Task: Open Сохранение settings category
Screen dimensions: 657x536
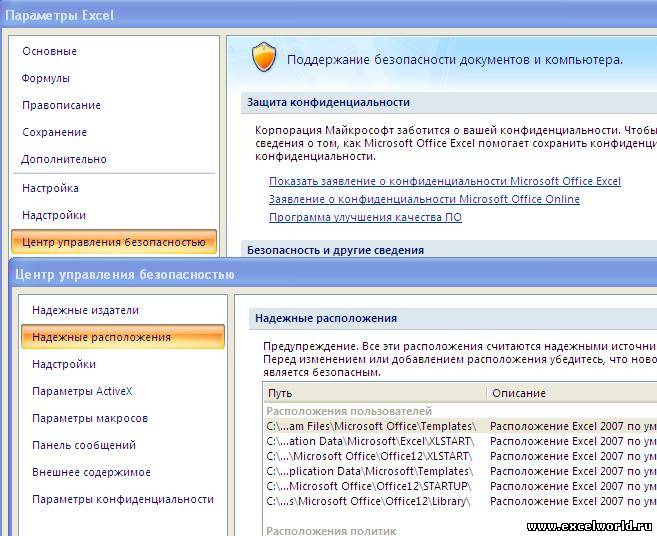Action: (54, 132)
